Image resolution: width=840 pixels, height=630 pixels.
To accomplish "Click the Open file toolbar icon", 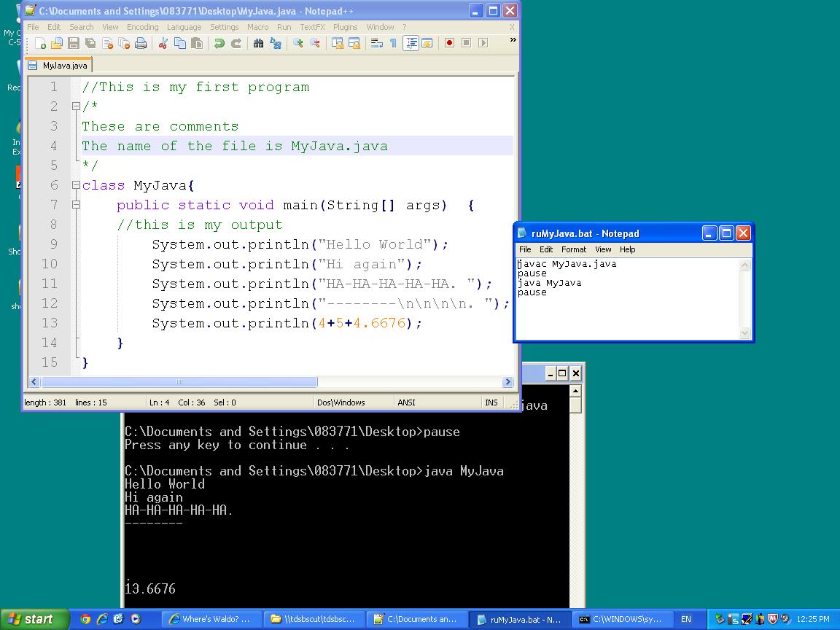I will [57, 44].
